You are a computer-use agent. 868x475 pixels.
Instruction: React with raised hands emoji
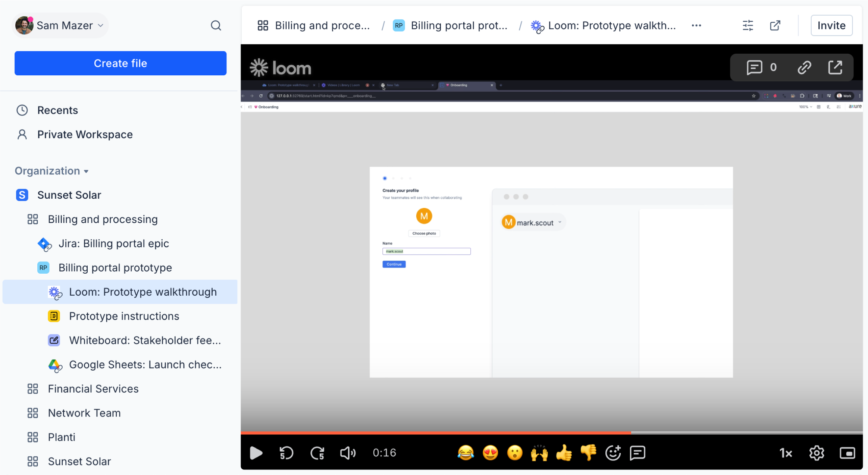pyautogui.click(x=539, y=453)
